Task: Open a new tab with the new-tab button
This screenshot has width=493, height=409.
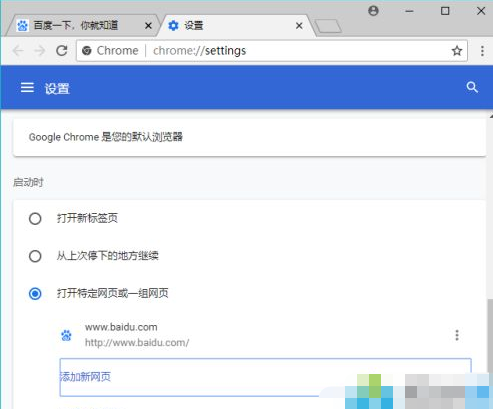Action: click(x=328, y=26)
